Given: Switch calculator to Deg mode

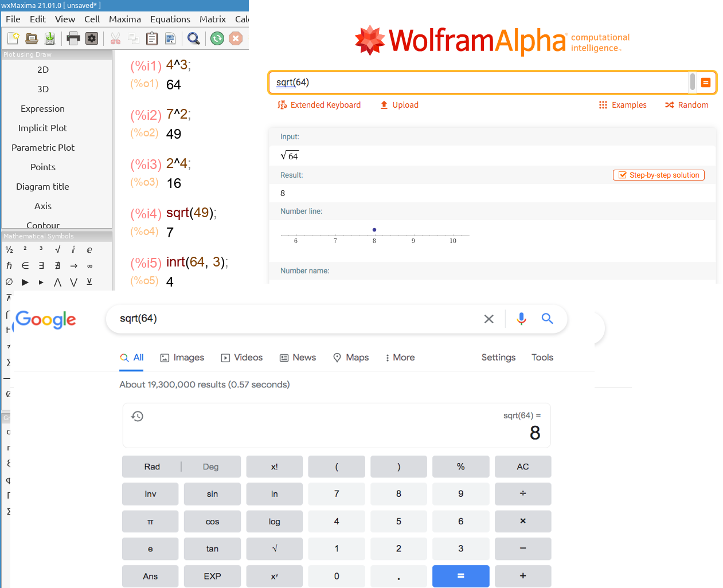Looking at the screenshot, I should [210, 467].
